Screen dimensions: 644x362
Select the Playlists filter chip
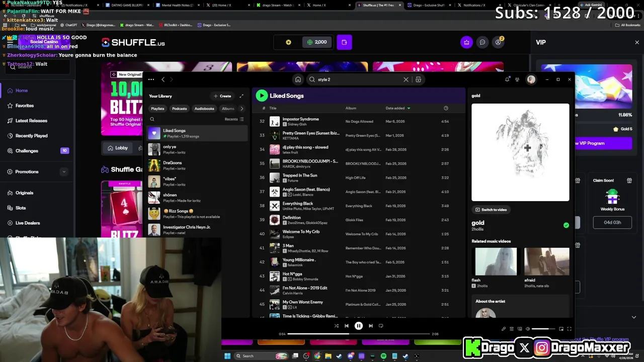coord(157,109)
